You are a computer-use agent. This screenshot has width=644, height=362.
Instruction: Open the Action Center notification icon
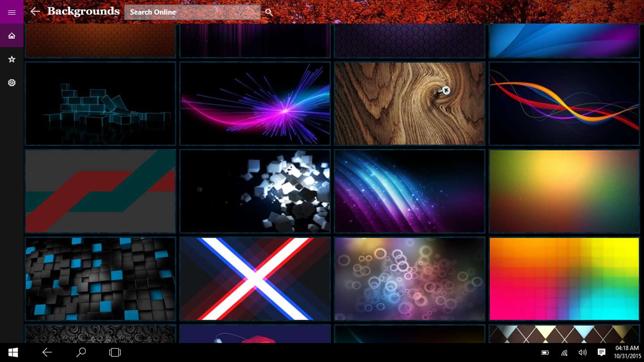pyautogui.click(x=602, y=353)
